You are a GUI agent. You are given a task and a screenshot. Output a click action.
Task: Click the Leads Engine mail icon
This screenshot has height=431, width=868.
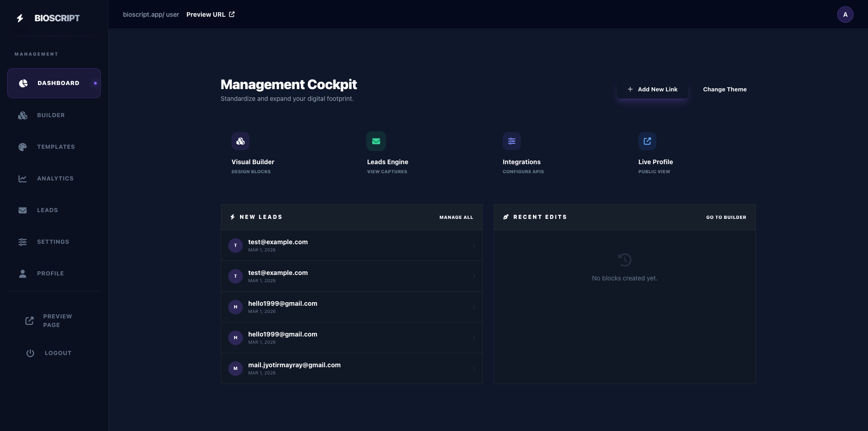pyautogui.click(x=376, y=141)
